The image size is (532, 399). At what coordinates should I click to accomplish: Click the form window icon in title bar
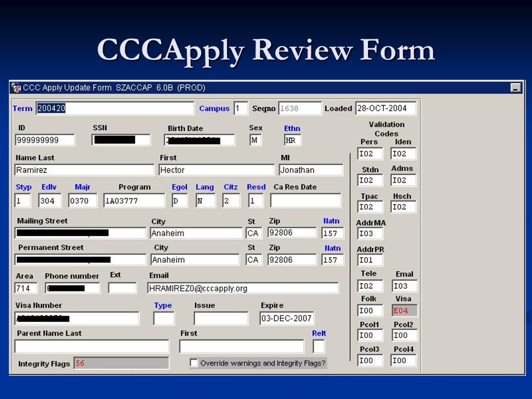pyautogui.click(x=16, y=88)
